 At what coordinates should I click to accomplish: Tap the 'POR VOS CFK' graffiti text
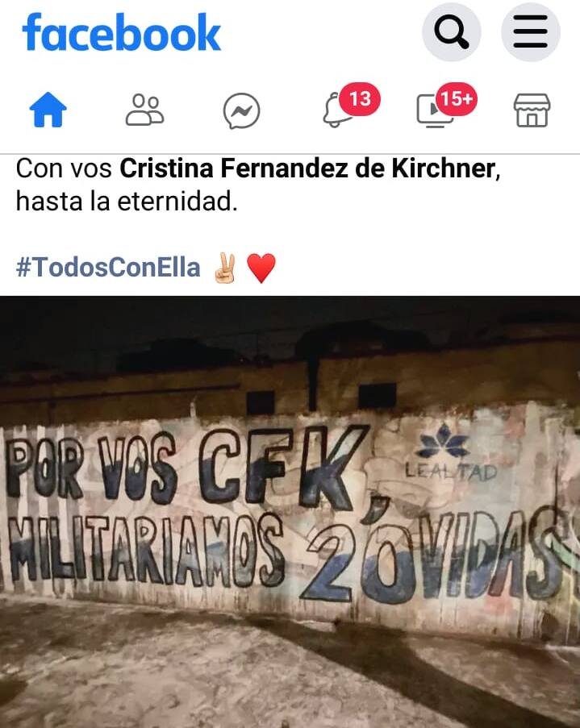click(x=186, y=467)
